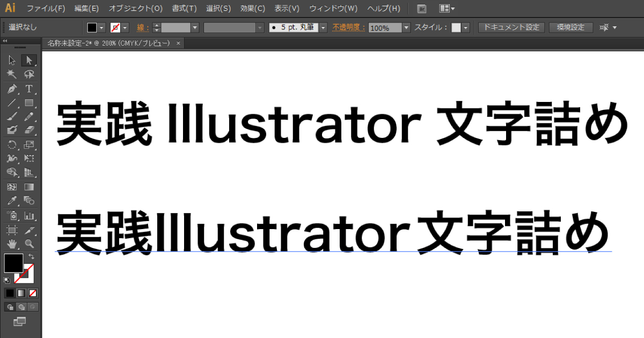This screenshot has height=338, width=644.
Task: Select the Scale tool
Action: pos(29,145)
